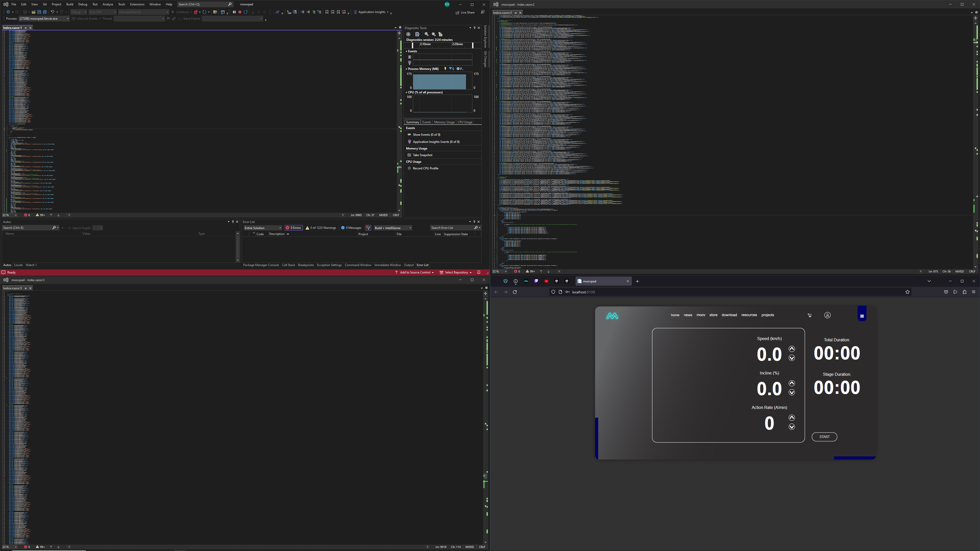This screenshot has height=551, width=980.
Task: Open the Thread dropdown in debug toolbar
Action: (139, 19)
